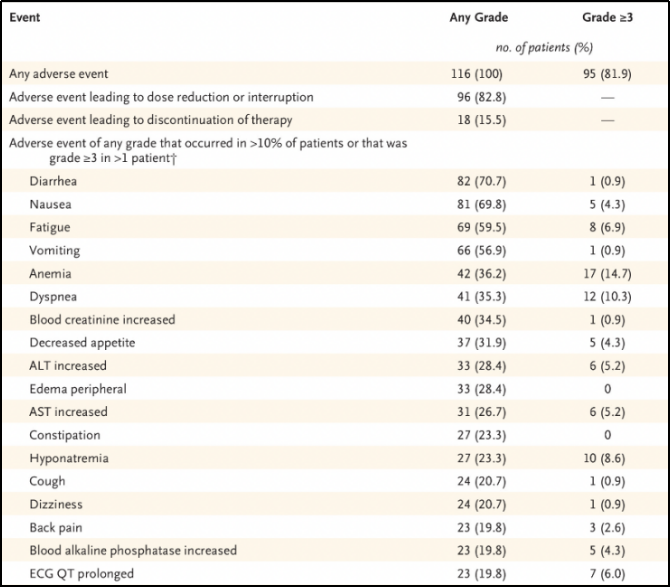
Task: Click the "Grade ≥3" column header
Action: click(607, 18)
